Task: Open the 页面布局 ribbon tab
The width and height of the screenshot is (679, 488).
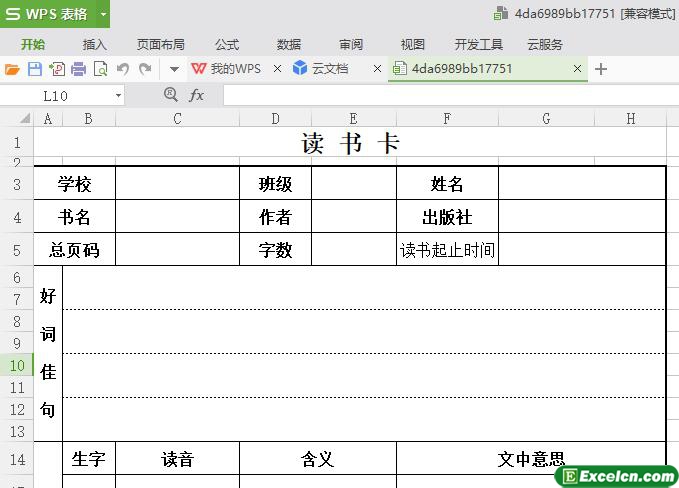Action: (160, 44)
